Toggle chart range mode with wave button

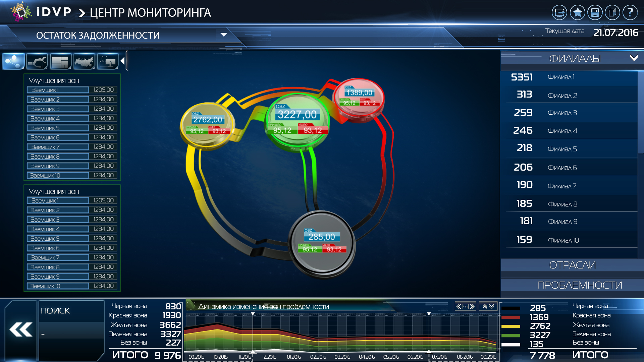[465, 306]
